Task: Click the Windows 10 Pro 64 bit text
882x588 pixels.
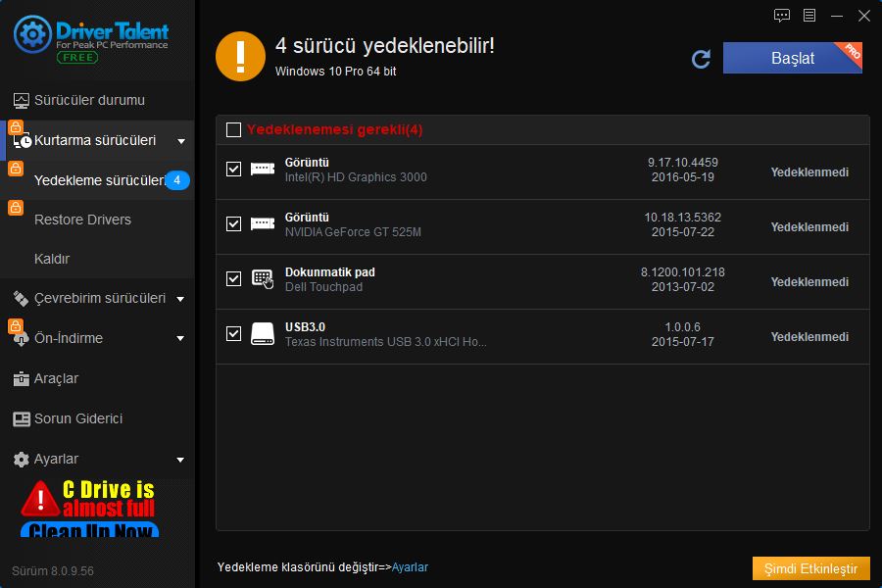Action: [336, 72]
